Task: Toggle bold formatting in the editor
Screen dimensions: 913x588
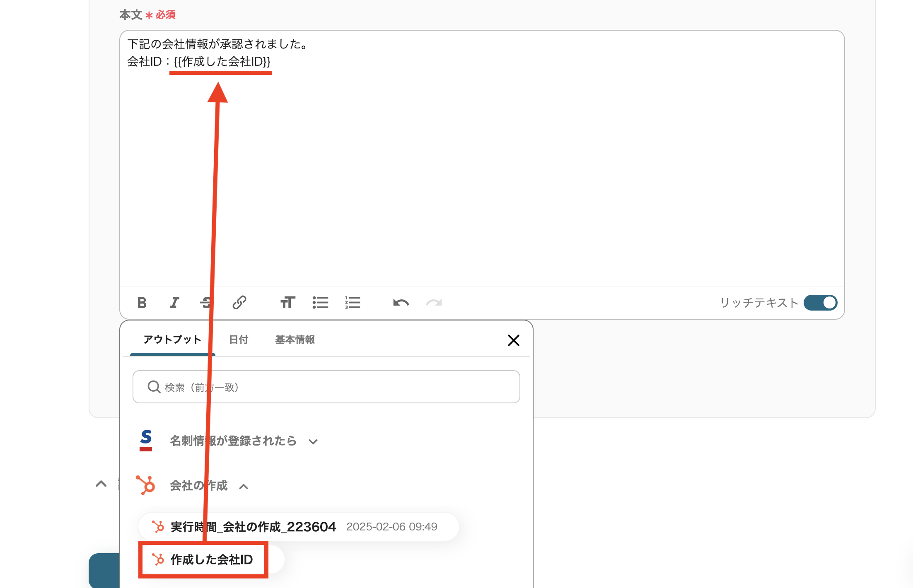Action: point(142,303)
